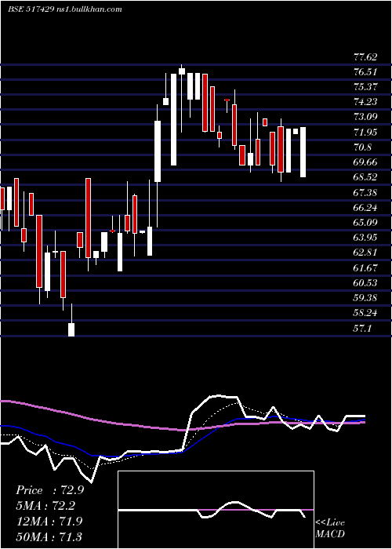Select the 73.09 price axis label
Screen dimensions: 392x549
click(x=365, y=117)
